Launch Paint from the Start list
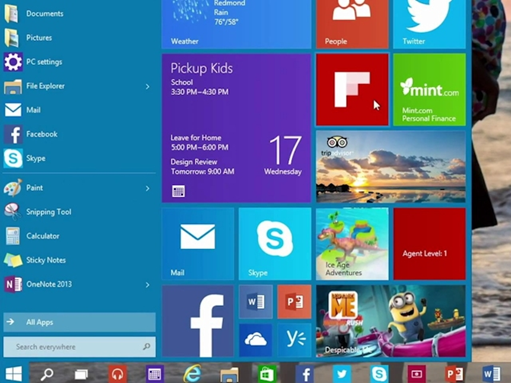This screenshot has width=511, height=383. click(79, 188)
